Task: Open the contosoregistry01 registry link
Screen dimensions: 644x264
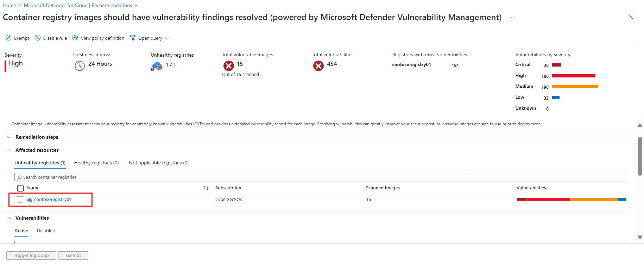Action: (x=52, y=200)
